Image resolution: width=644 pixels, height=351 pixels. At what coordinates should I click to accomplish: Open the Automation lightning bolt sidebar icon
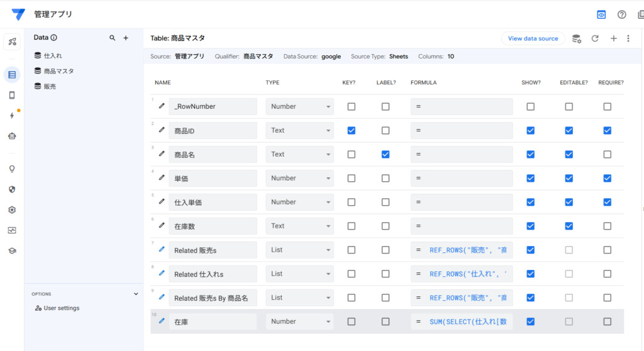12,116
